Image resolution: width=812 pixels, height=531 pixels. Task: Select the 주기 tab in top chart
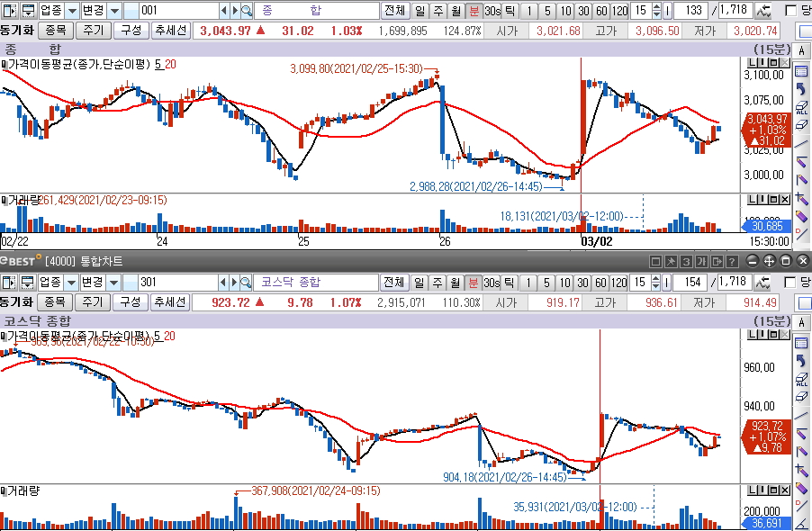click(94, 30)
